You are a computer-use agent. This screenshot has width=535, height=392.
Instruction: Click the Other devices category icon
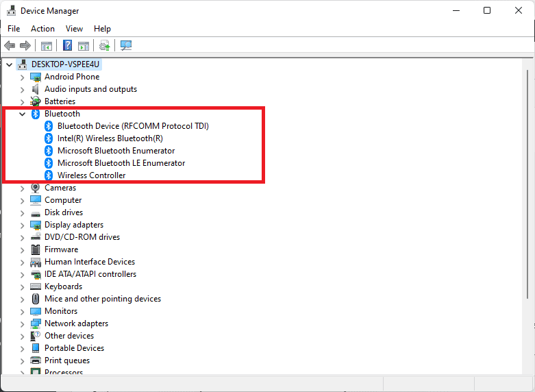point(35,336)
